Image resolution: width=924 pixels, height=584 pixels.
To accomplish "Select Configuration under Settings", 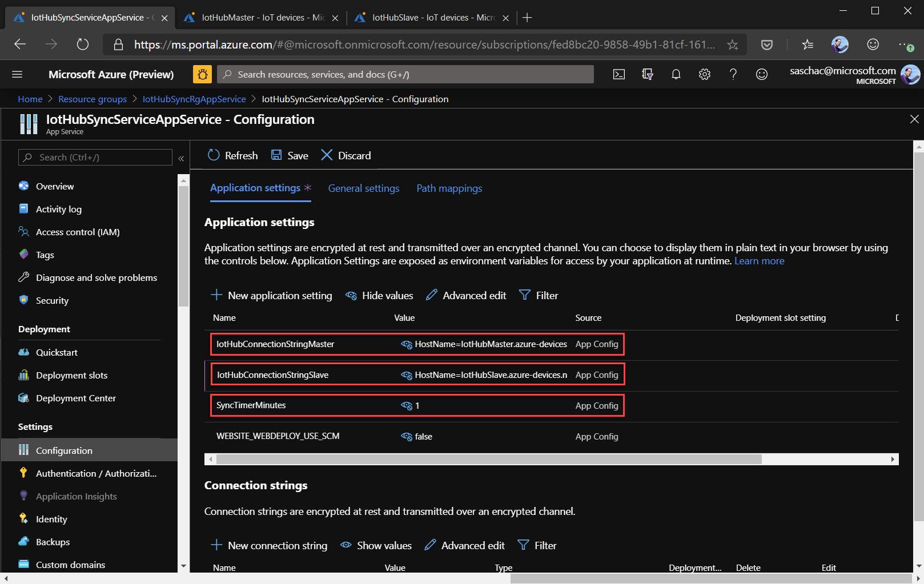I will point(89,450).
